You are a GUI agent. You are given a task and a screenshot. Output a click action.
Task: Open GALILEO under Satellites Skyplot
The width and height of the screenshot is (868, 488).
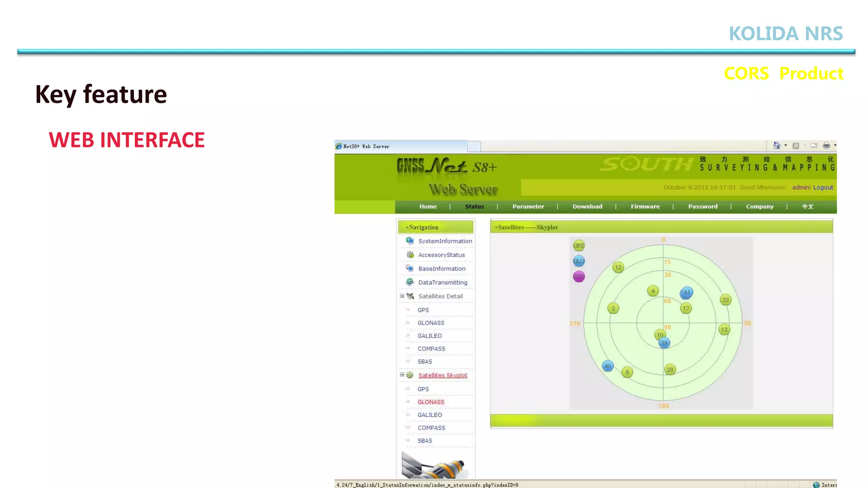[429, 415]
